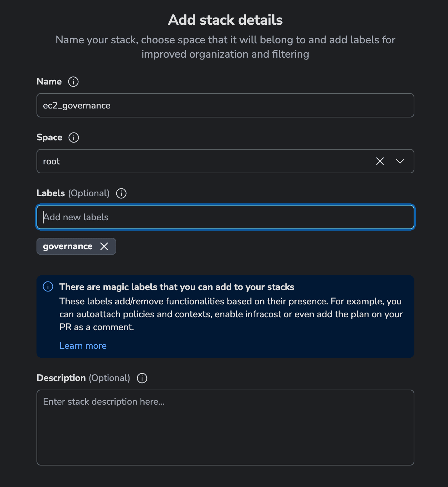The height and width of the screenshot is (487, 448).
Task: Click the Add stack details heading
Action: tap(225, 20)
